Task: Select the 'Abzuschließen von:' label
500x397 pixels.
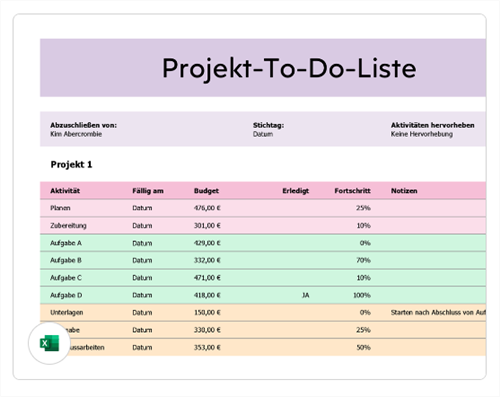Action: point(83,125)
